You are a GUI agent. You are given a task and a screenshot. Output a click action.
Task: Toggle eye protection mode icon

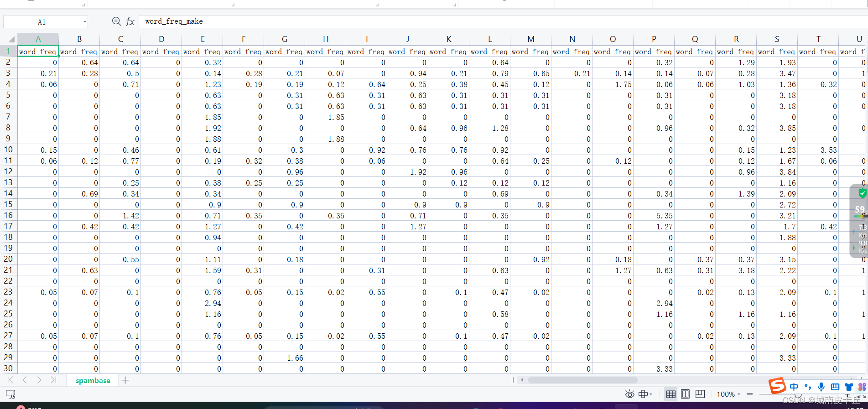click(630, 394)
